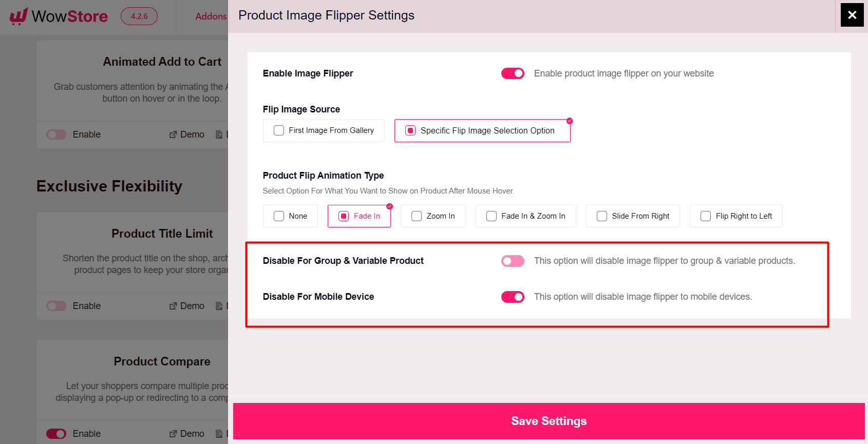The height and width of the screenshot is (444, 868).
Task: Choose Fade In & Zoom In animation
Action: pyautogui.click(x=525, y=216)
